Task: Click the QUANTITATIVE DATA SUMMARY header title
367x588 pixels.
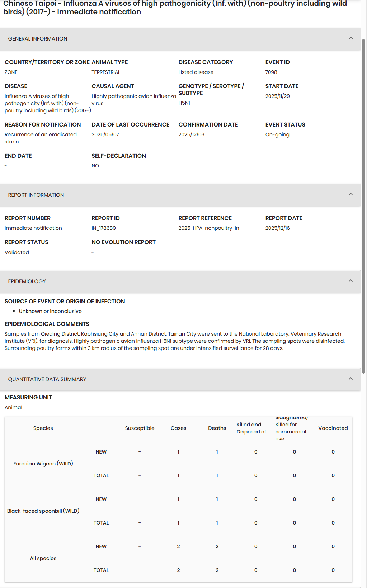Action: coord(47,379)
